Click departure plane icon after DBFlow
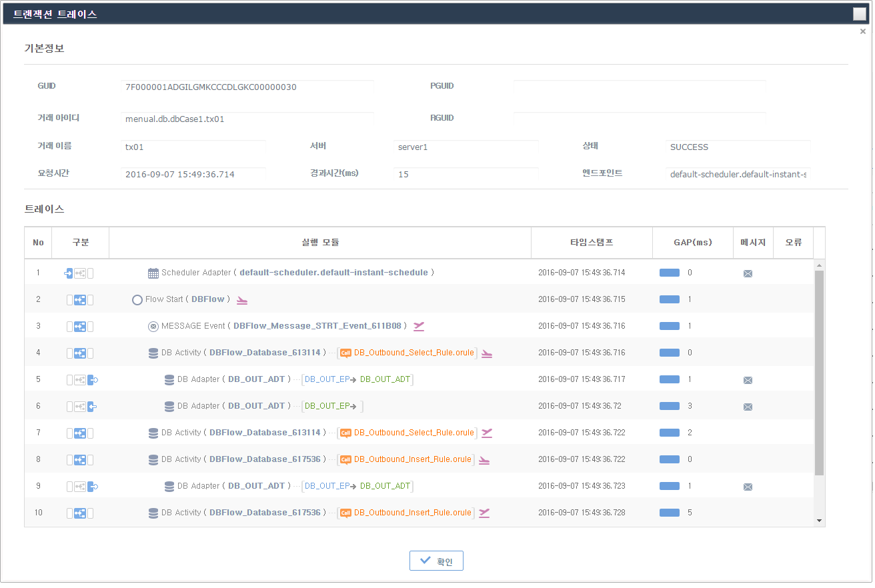The image size is (875, 588). (x=242, y=300)
